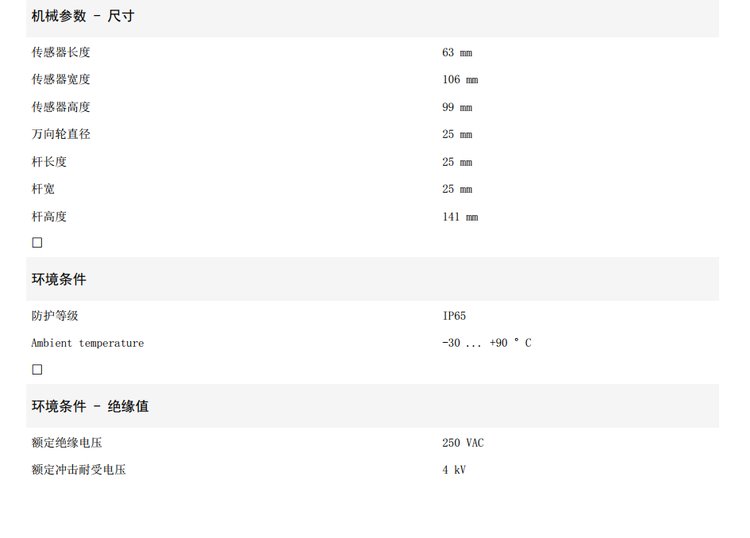Click the 传感器高度 label

click(61, 107)
